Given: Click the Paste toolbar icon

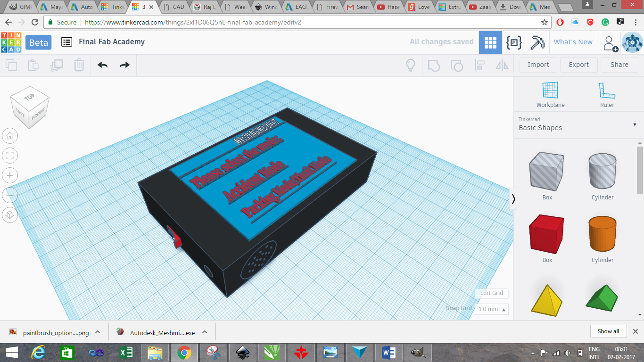Looking at the screenshot, I should 33,65.
